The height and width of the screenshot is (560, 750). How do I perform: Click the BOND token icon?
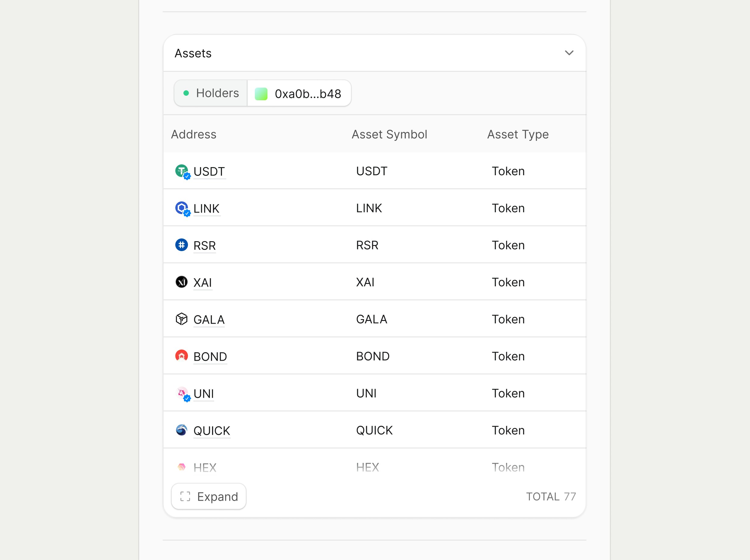click(x=182, y=356)
